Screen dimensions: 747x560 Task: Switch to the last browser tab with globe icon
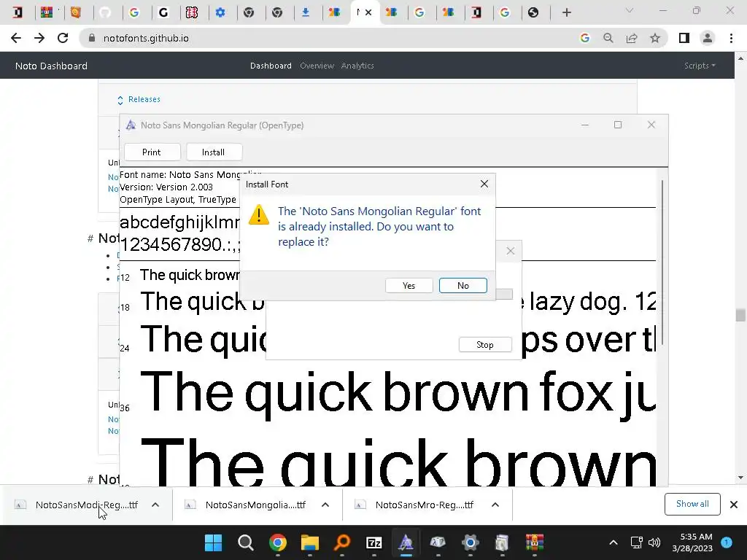click(x=533, y=12)
